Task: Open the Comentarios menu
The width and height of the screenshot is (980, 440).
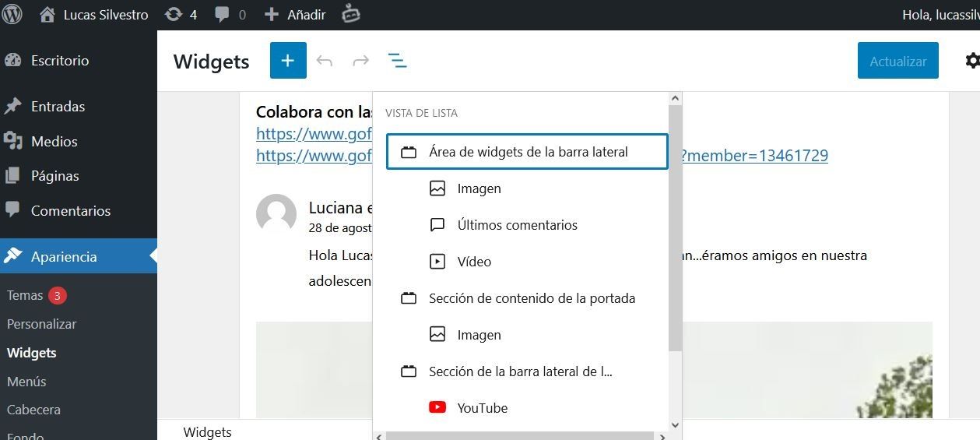Action: 79,210
